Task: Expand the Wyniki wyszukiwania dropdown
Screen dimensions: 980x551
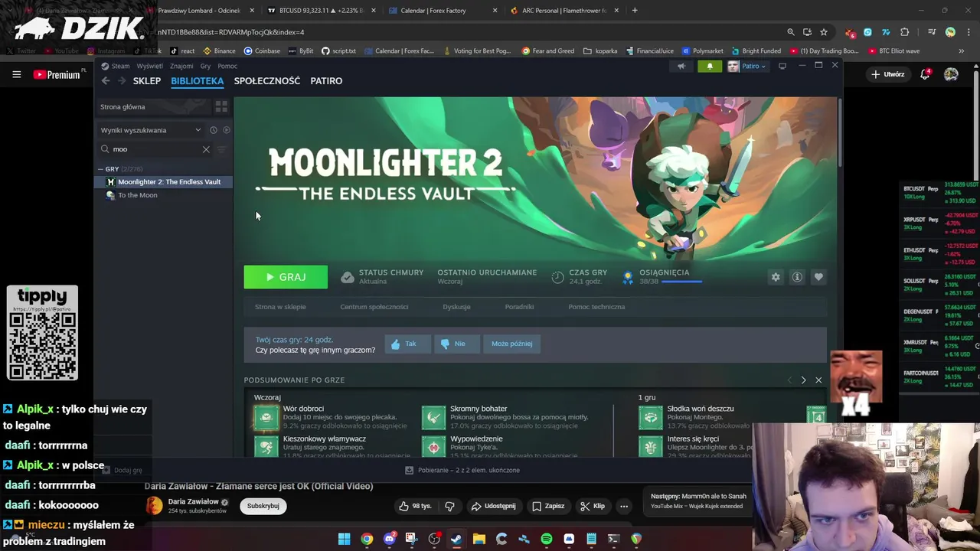Action: pyautogui.click(x=152, y=130)
